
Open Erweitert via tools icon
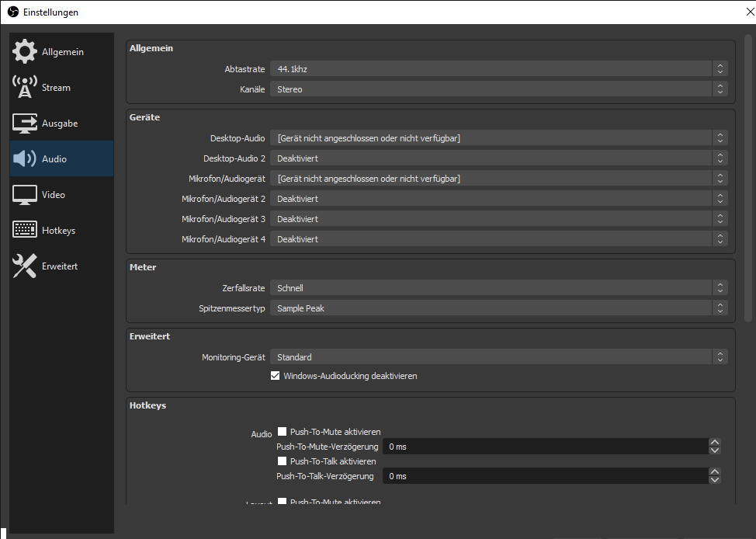(x=25, y=266)
